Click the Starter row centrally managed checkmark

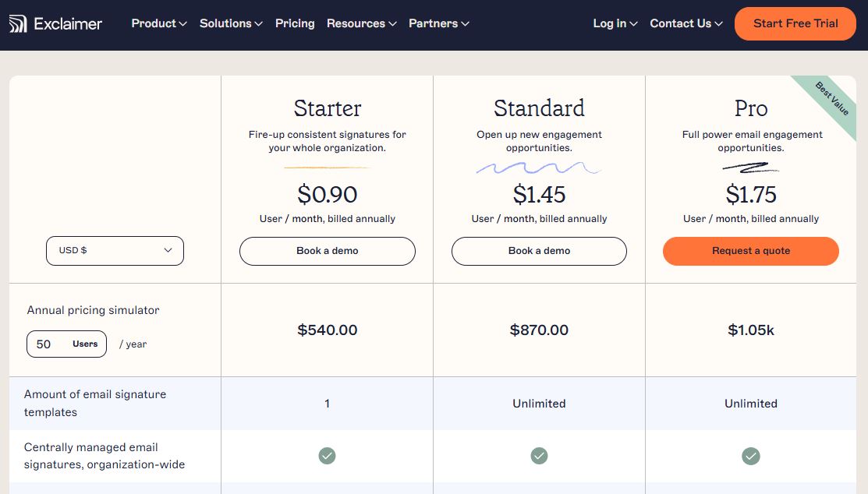tap(328, 456)
